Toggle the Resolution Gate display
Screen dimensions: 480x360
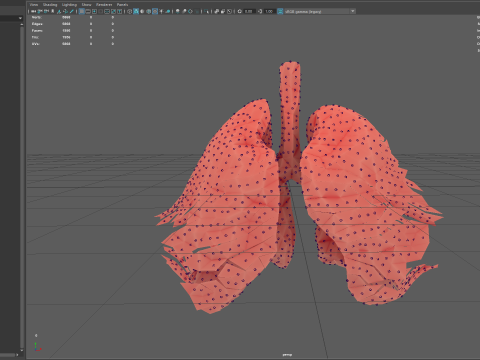[94, 11]
